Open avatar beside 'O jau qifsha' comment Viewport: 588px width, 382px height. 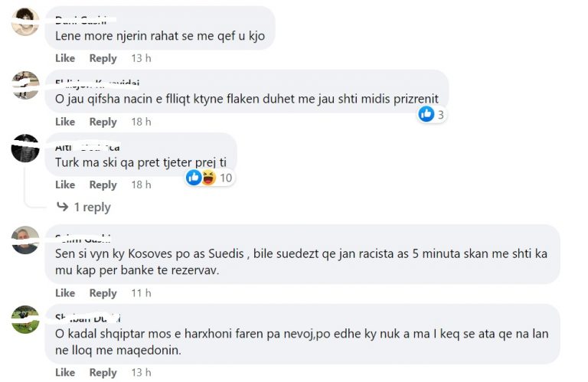tap(25, 85)
